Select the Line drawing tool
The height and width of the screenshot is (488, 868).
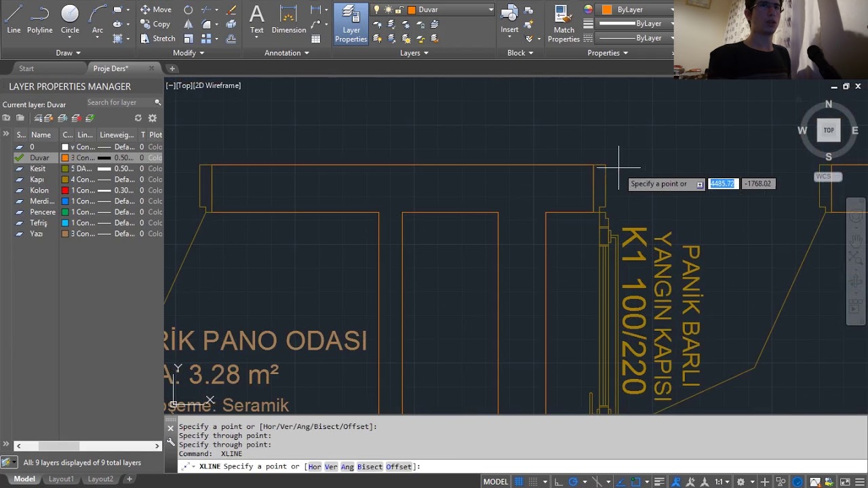(x=14, y=19)
